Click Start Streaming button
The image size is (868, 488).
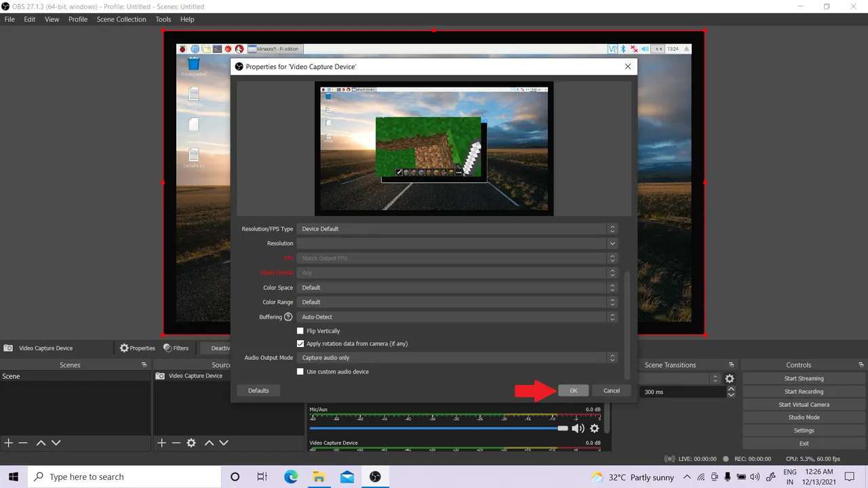coord(804,378)
